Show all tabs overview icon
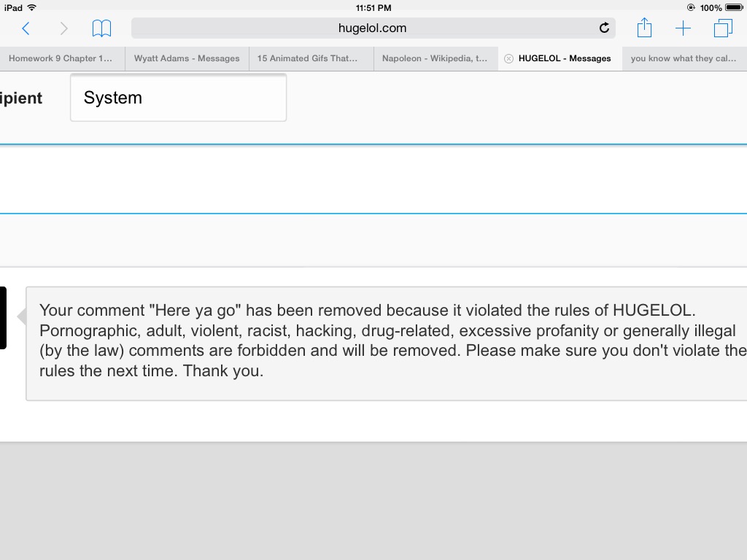 723,28
